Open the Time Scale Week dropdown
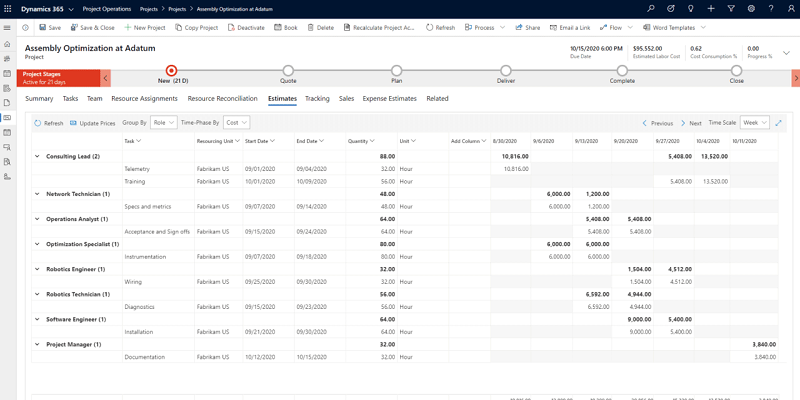The width and height of the screenshot is (800, 400). coord(754,123)
